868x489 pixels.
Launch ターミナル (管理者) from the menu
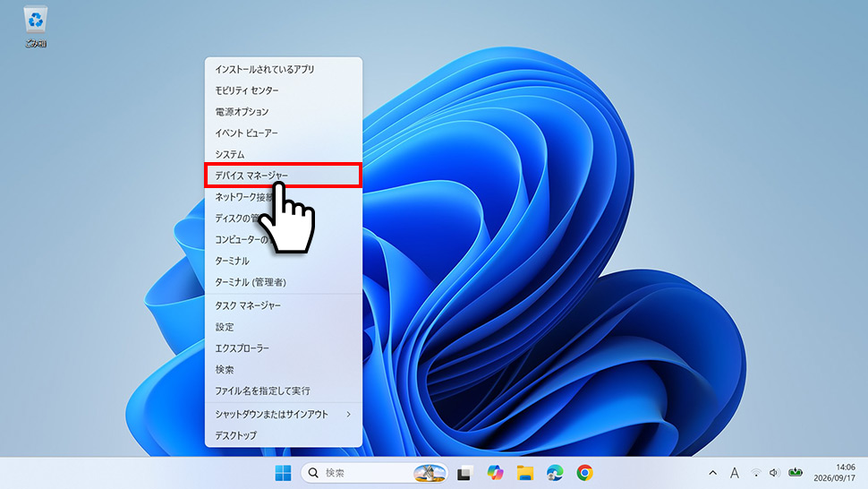(x=284, y=282)
